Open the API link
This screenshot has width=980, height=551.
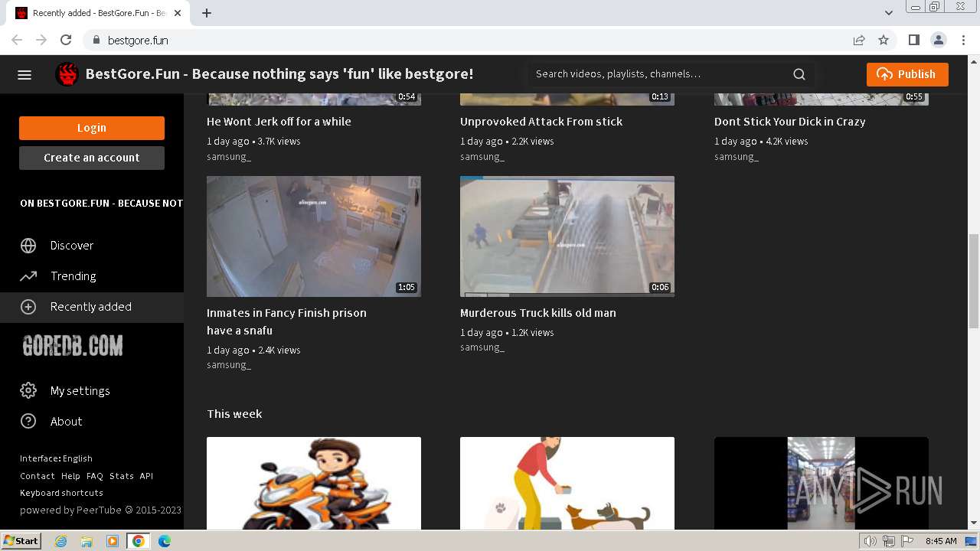point(146,476)
